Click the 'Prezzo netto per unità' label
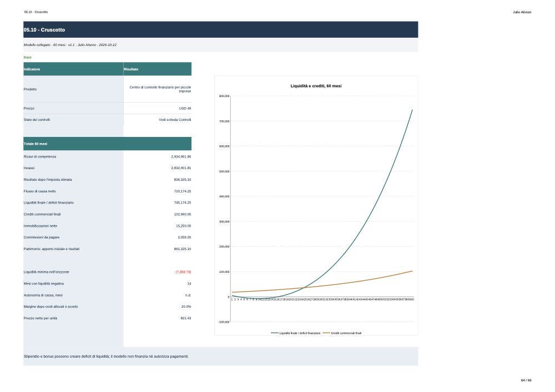Image resolution: width=555 pixels, height=392 pixels. pyautogui.click(x=41, y=318)
